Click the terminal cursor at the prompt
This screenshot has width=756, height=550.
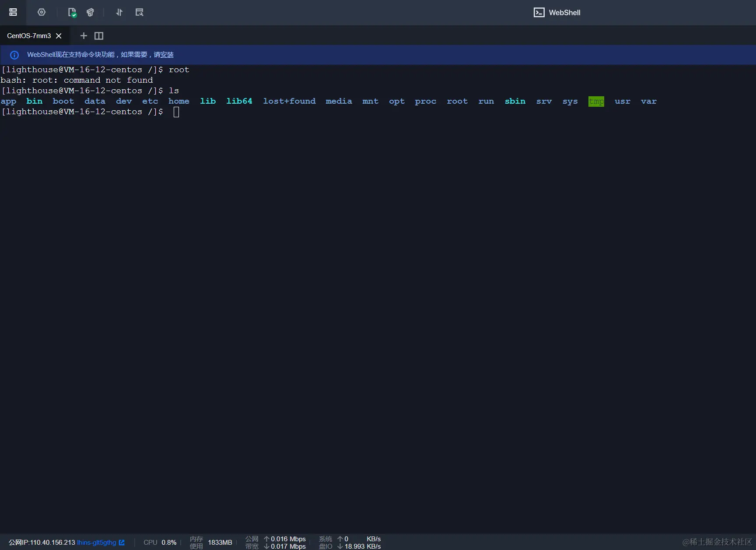click(176, 112)
